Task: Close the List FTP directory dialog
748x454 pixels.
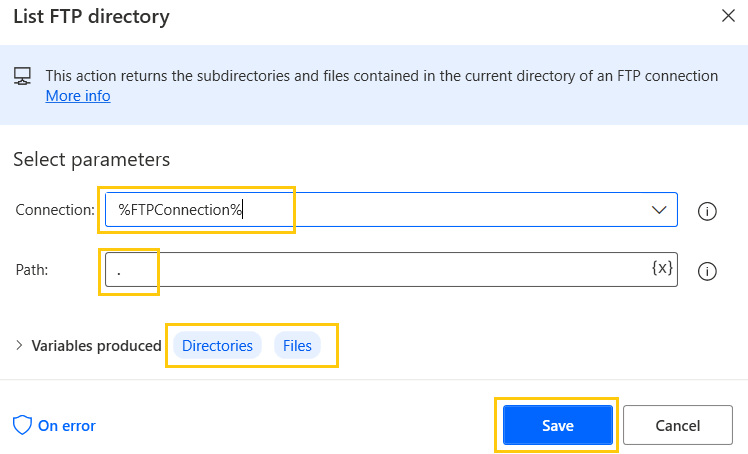Action: pos(728,16)
